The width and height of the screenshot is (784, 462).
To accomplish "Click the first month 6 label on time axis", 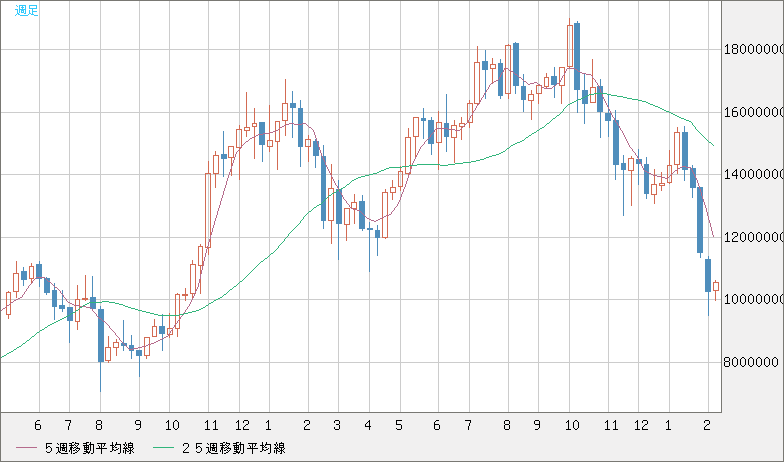I will [38, 426].
